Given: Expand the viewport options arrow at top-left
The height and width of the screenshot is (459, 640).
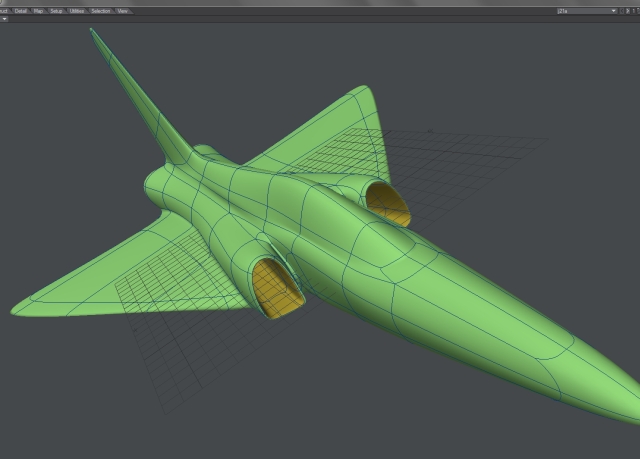Looking at the screenshot, I should (x=4, y=19).
